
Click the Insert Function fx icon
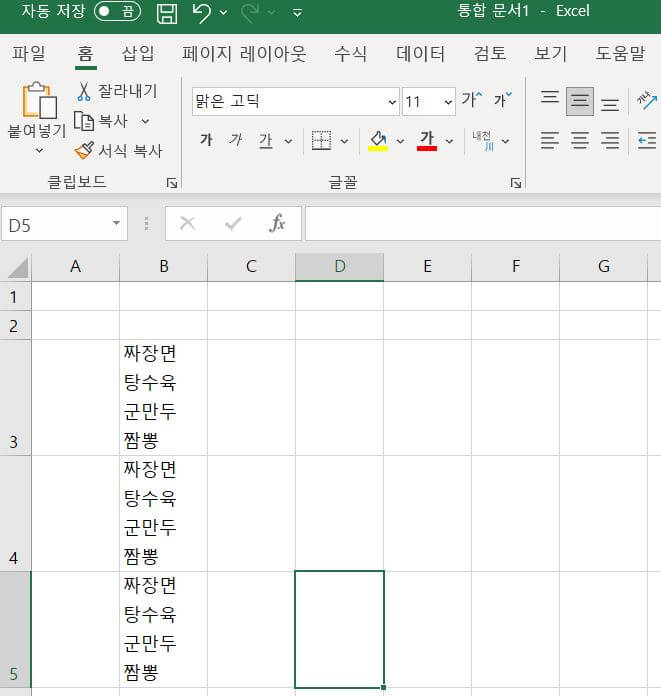(x=277, y=223)
